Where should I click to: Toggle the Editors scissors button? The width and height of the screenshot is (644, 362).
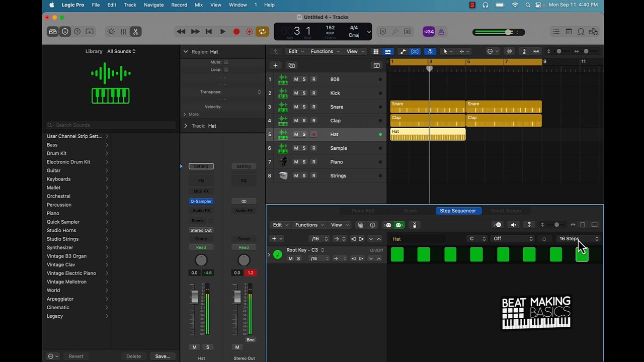click(x=135, y=32)
